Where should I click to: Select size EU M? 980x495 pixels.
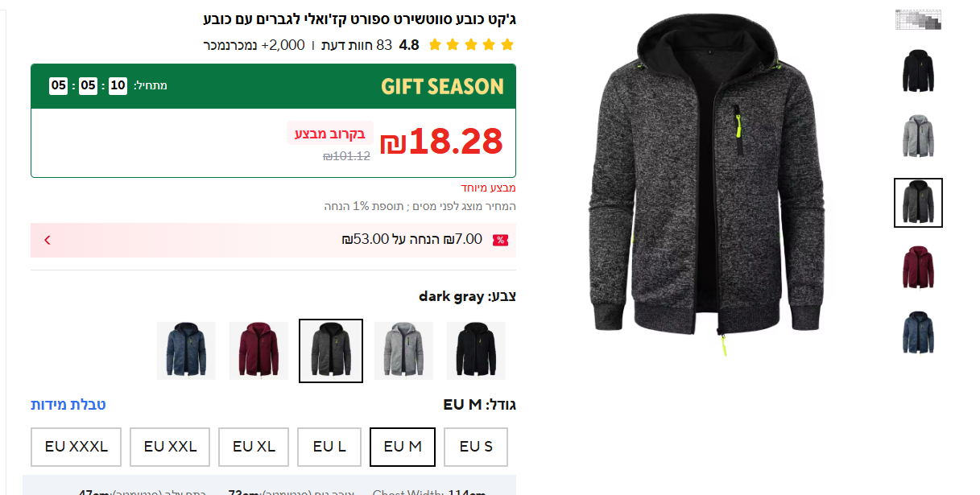tap(403, 447)
